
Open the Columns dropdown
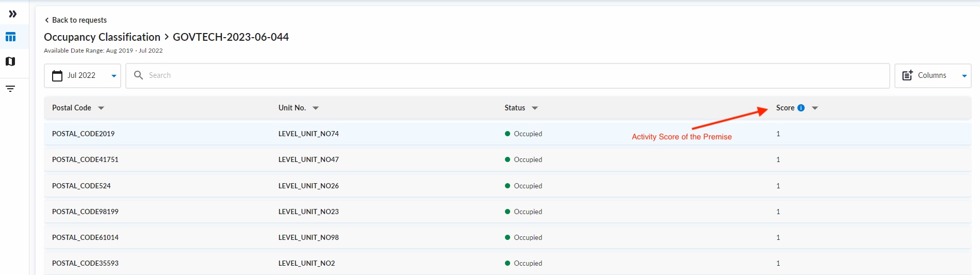point(933,76)
